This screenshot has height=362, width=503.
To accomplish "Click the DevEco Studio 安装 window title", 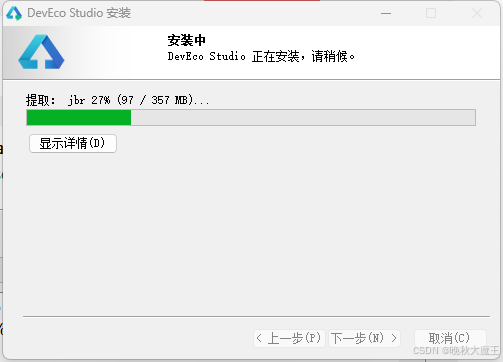I will [79, 13].
